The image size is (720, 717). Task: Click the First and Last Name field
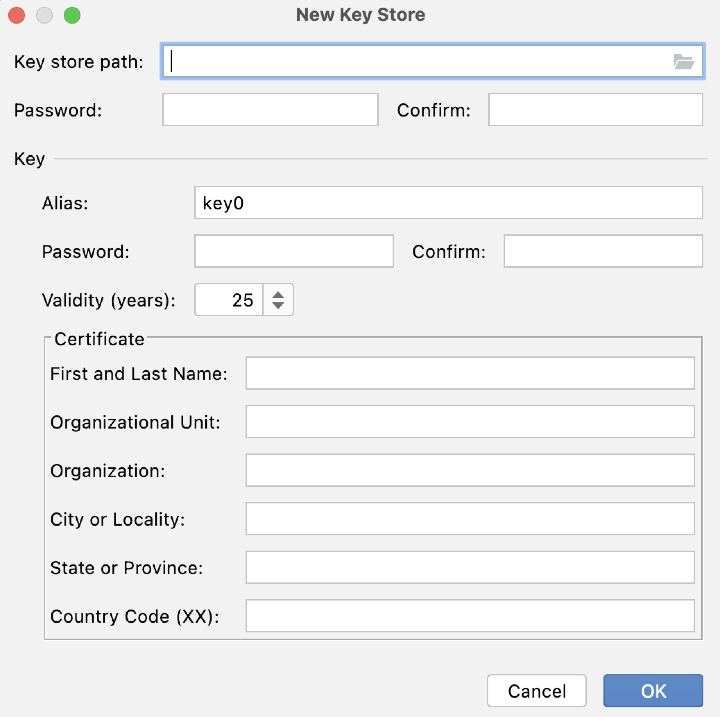coord(470,374)
